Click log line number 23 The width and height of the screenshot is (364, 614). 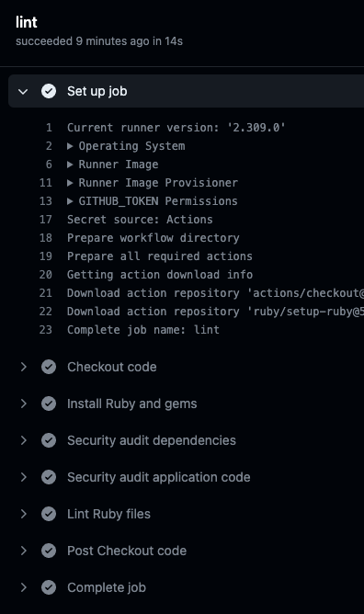[x=46, y=330]
